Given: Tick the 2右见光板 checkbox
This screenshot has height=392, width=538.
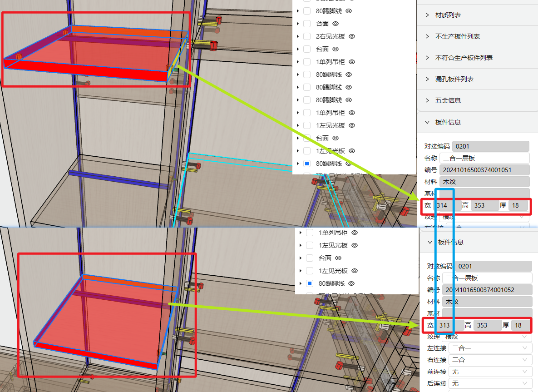Looking at the screenshot, I should click(x=307, y=36).
